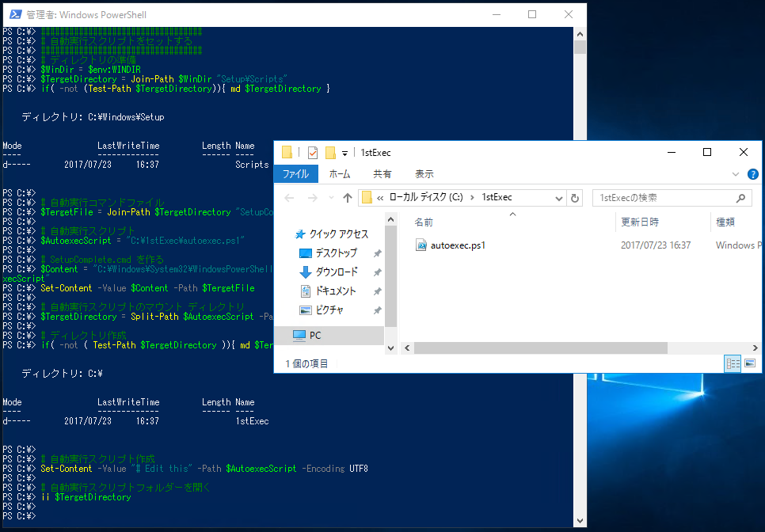Click the pin icon beside デスクトップ
The height and width of the screenshot is (532, 765).
pyautogui.click(x=377, y=253)
